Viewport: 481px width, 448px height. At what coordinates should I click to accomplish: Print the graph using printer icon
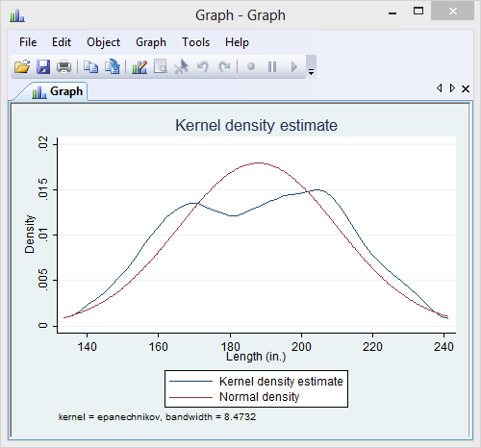pyautogui.click(x=63, y=66)
